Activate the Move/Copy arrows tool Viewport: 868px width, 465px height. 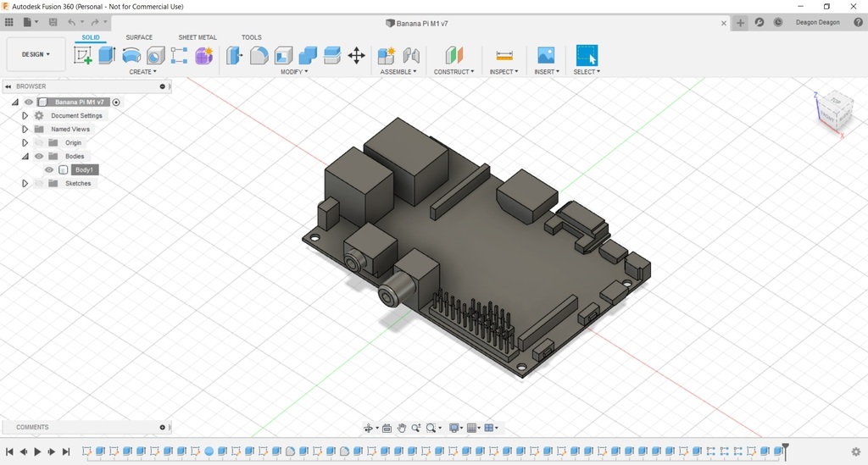pyautogui.click(x=357, y=55)
